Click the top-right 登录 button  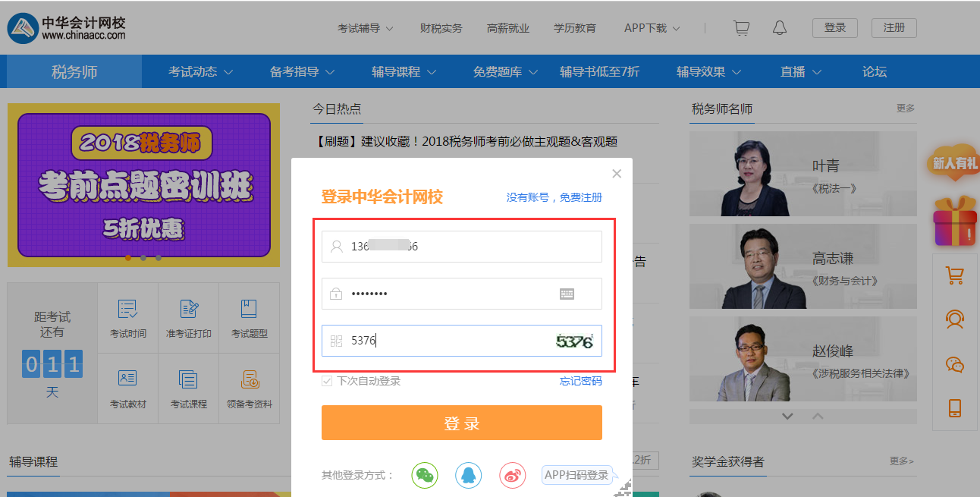(835, 28)
